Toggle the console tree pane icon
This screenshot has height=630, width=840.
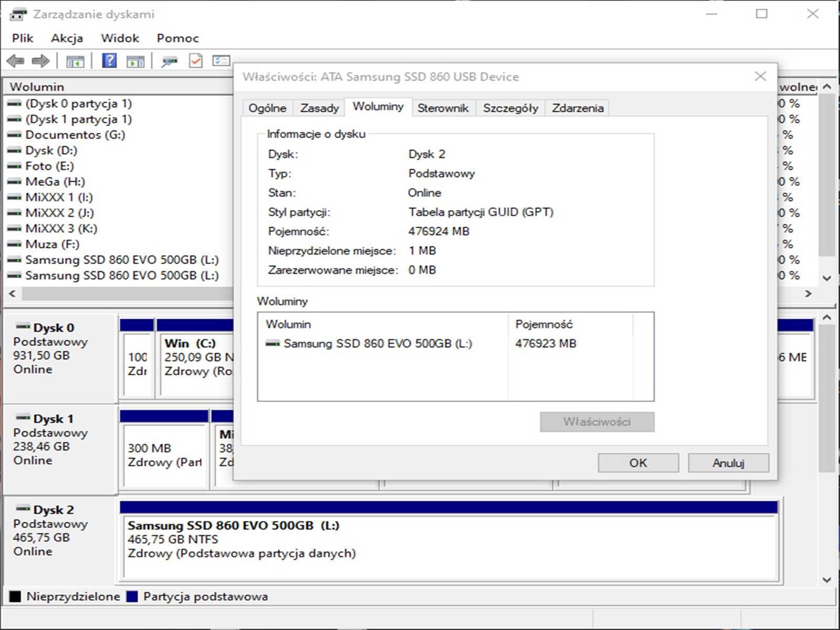[75, 61]
